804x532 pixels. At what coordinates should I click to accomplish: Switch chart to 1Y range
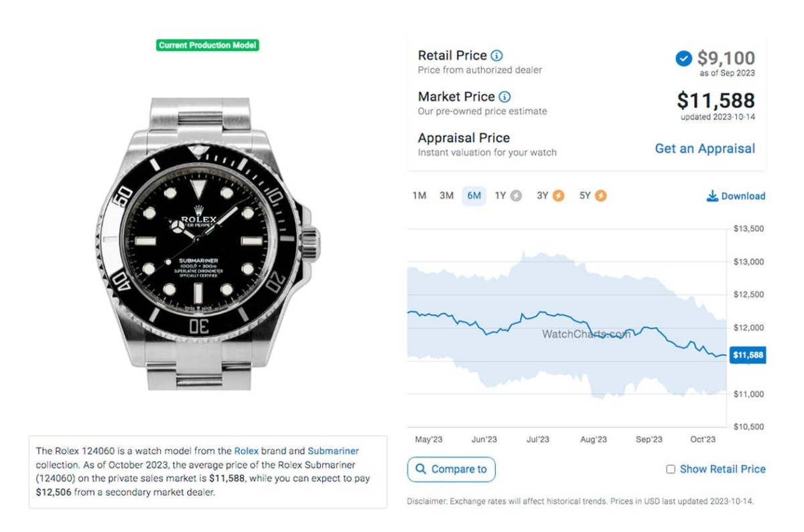pyautogui.click(x=500, y=196)
